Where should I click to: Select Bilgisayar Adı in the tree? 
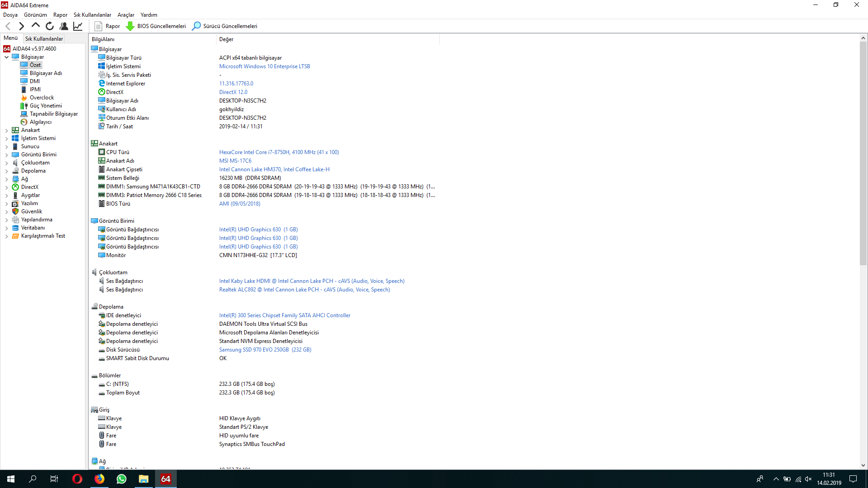coord(46,73)
